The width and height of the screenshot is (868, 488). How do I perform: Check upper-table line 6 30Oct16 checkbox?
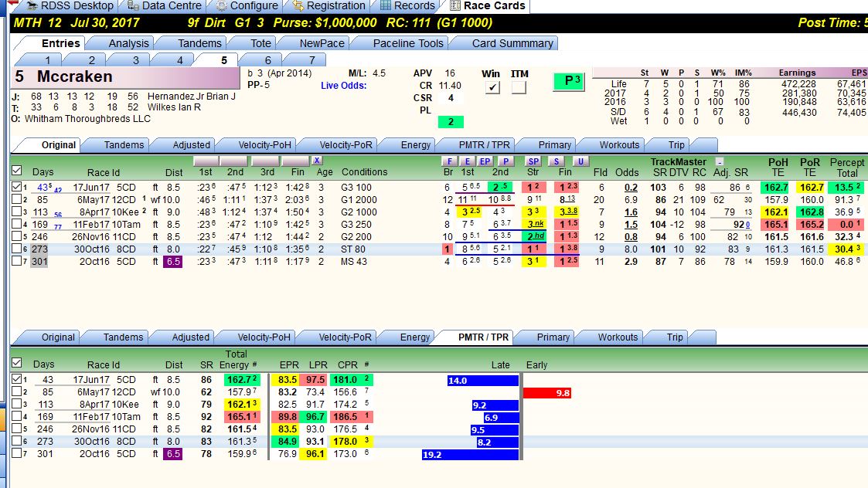16,249
